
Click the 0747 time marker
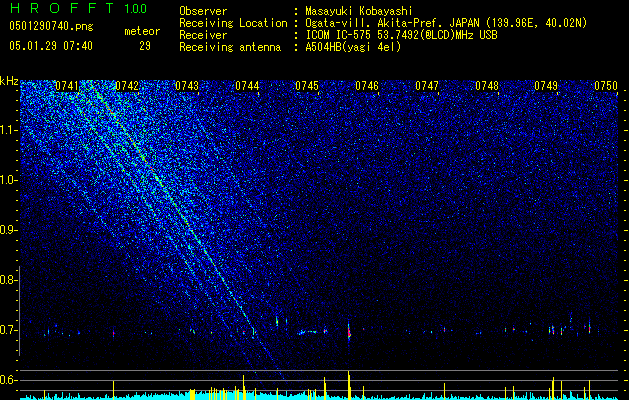coord(427,86)
